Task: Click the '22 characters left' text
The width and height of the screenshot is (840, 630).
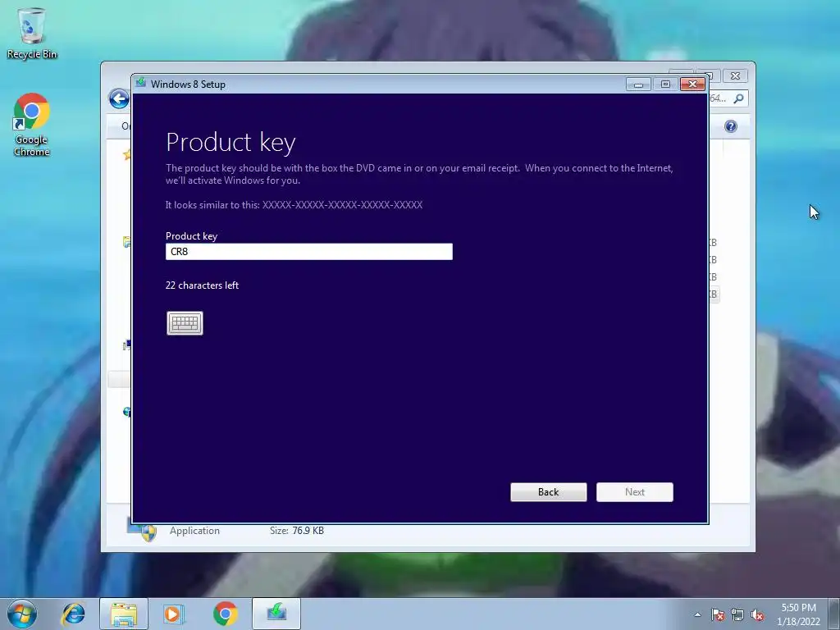Action: tap(202, 285)
